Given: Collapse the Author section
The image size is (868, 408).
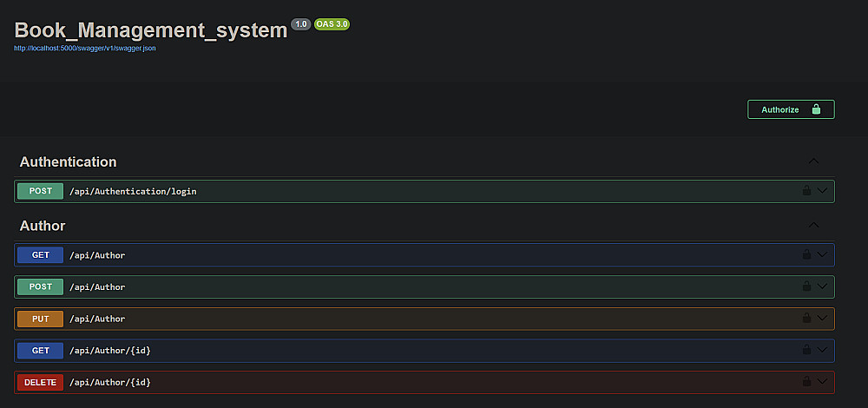Looking at the screenshot, I should pos(813,226).
